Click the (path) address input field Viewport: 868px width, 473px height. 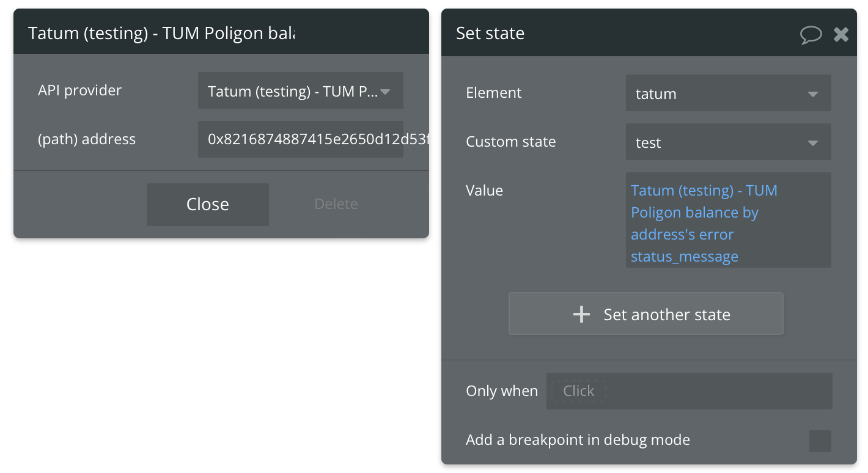(x=301, y=139)
